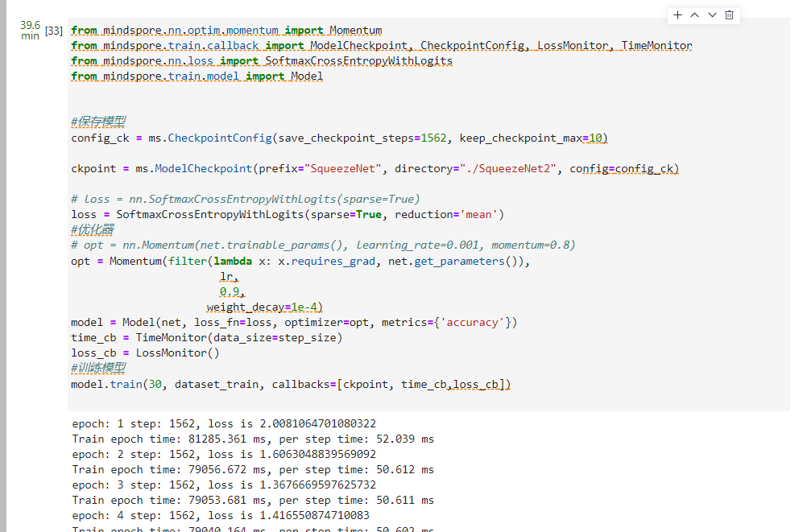Click the 79056.672 ms epoch time line
This screenshot has height=532, width=803.
(x=253, y=470)
